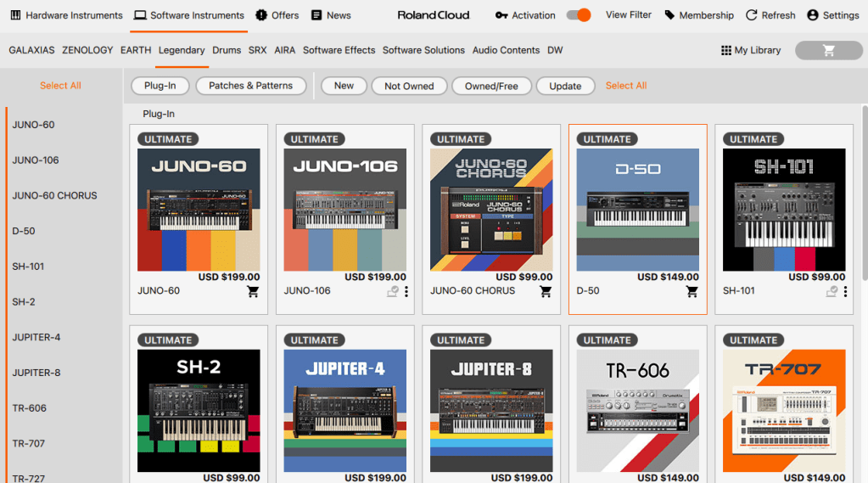The width and height of the screenshot is (868, 483).
Task: Toggle the View Filter switch
Action: pos(579,15)
